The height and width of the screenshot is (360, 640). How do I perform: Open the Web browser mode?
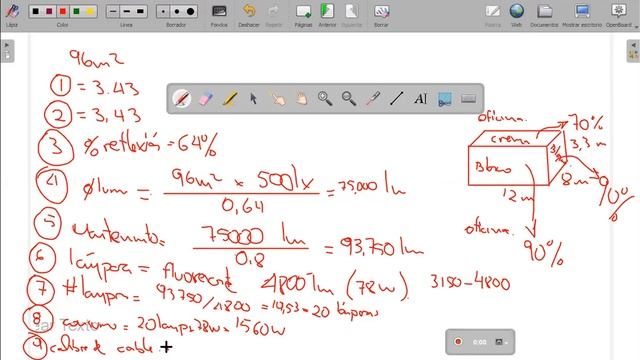517,11
